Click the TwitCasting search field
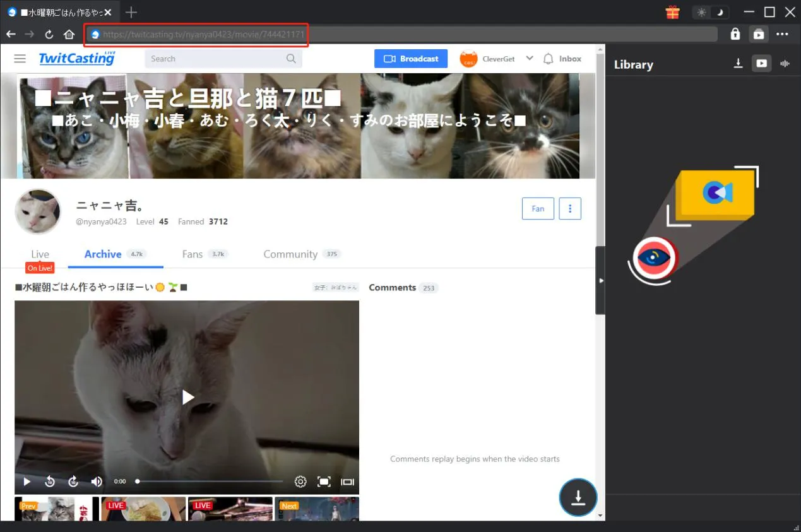Screen dimensions: 801x532 [215, 59]
